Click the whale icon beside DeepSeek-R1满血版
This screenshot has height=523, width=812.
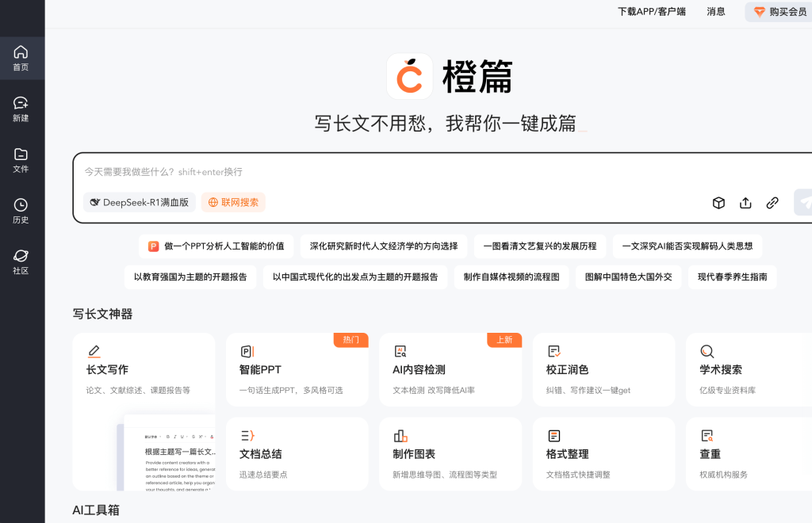95,202
